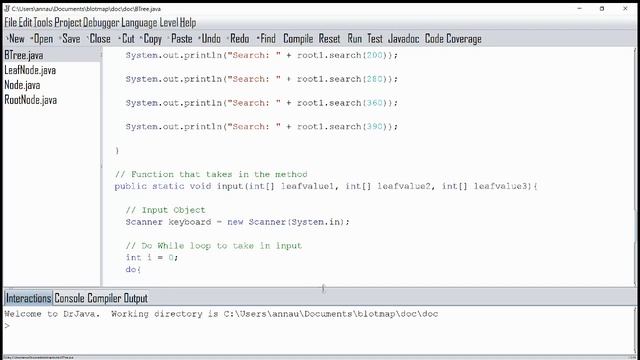The image size is (640, 360).
Task: Switch to the Console tab
Action: (x=69, y=298)
